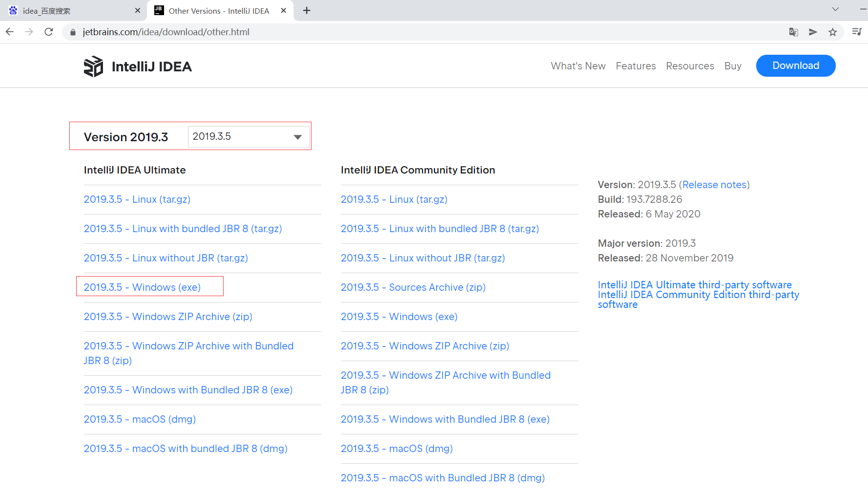The height and width of the screenshot is (496, 868).
Task: Click the site lock icon in address bar
Action: click(x=73, y=32)
